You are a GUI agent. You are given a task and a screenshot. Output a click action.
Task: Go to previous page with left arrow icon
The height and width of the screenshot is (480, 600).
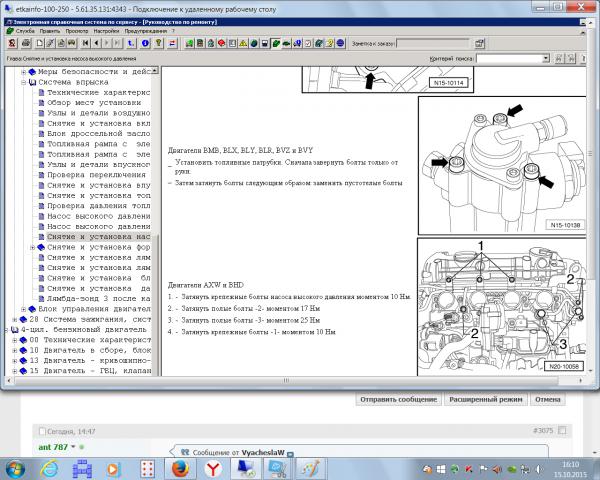pyautogui.click(x=96, y=43)
